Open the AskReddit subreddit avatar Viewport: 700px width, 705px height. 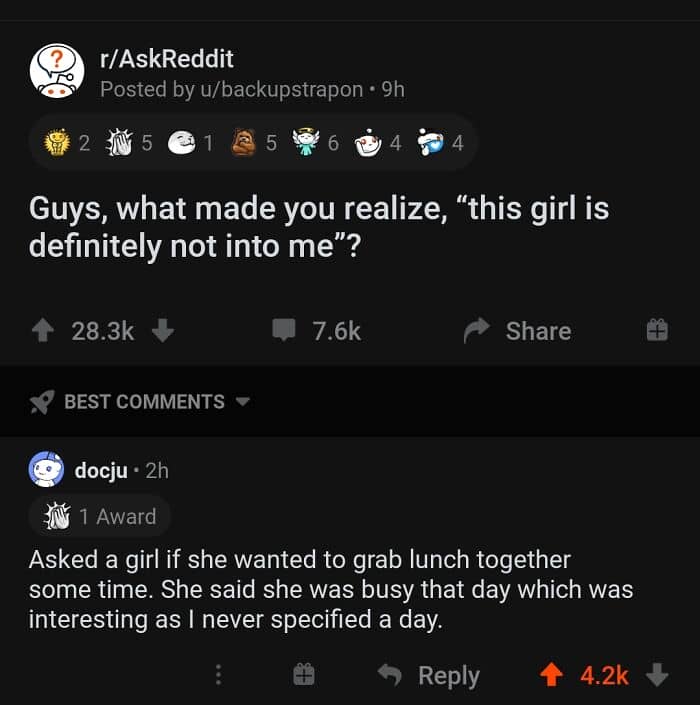coord(57,73)
